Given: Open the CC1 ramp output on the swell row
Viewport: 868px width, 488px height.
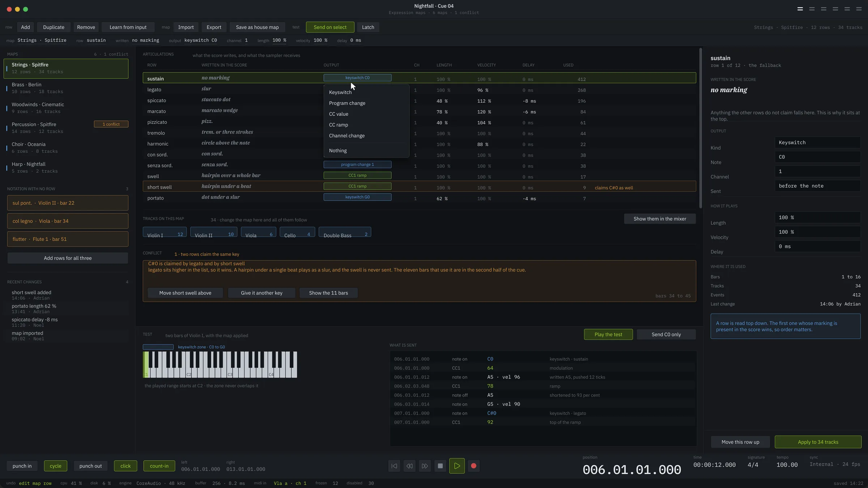Looking at the screenshot, I should pos(357,175).
